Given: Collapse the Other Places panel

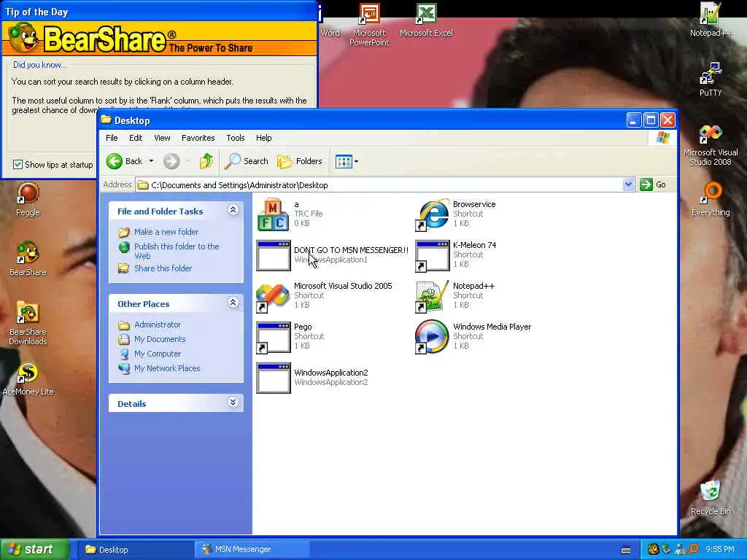Looking at the screenshot, I should point(233,303).
